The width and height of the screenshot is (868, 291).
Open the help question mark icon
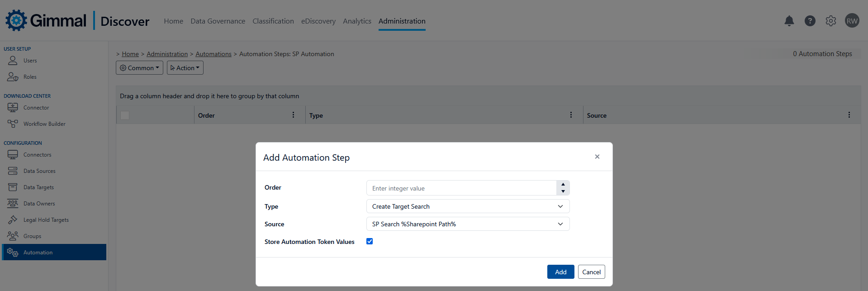(x=810, y=21)
